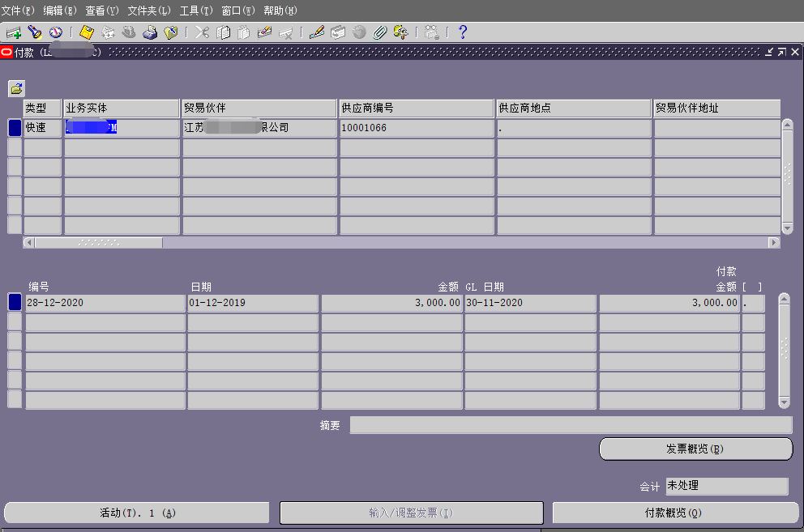Open the 文件夹(L) menu
This screenshot has height=532, width=804.
click(x=149, y=11)
